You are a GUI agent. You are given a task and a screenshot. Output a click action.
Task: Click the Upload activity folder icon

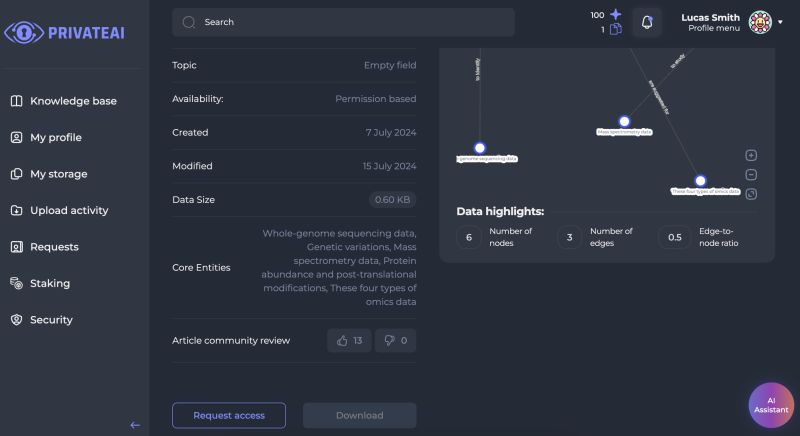[16, 210]
